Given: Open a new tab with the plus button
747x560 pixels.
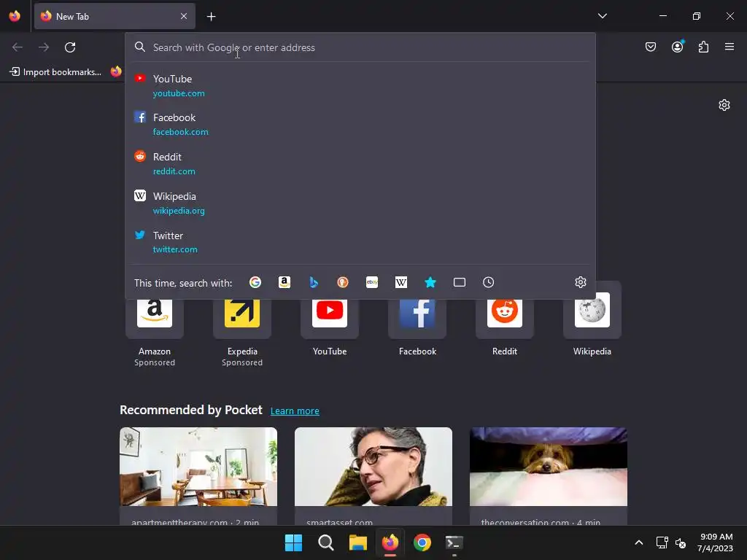Looking at the screenshot, I should 211,17.
